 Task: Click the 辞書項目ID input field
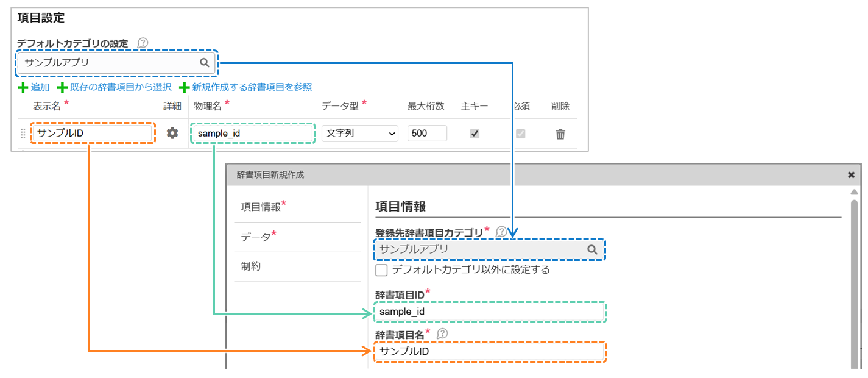pos(489,312)
